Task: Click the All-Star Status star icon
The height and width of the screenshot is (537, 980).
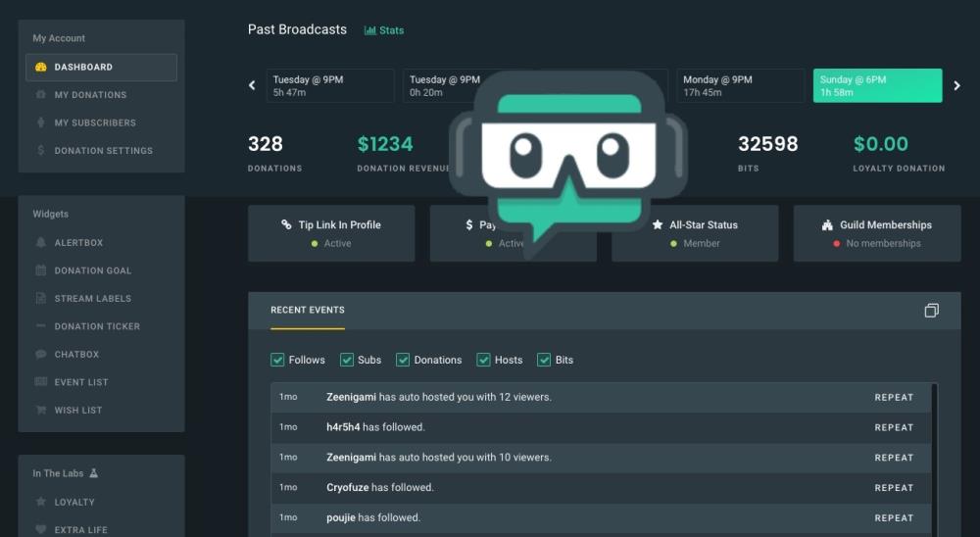Action: click(x=658, y=224)
